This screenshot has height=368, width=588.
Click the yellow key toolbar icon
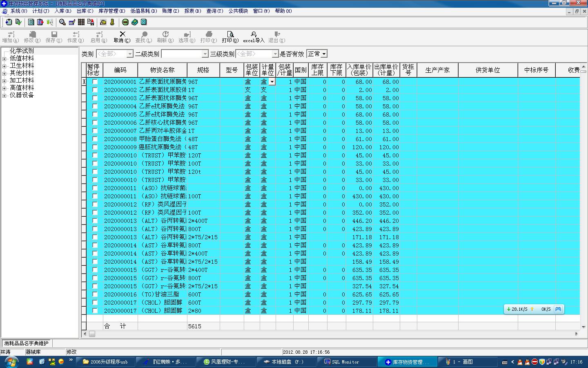click(112, 22)
